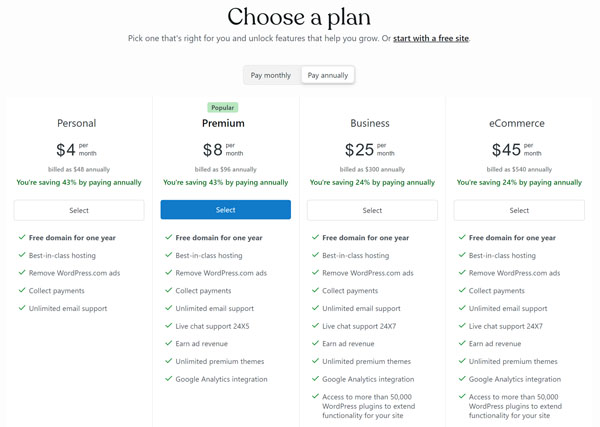600x427 pixels.
Task: Select the Business plan
Action: tap(372, 210)
